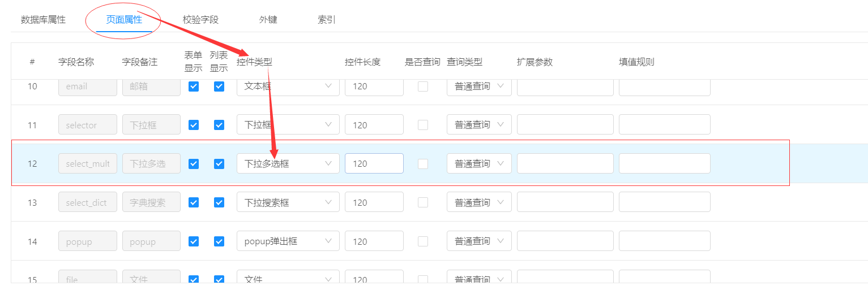The height and width of the screenshot is (290, 868).
Task: Click the 字典搜索 field remark box
Action: 151,202
